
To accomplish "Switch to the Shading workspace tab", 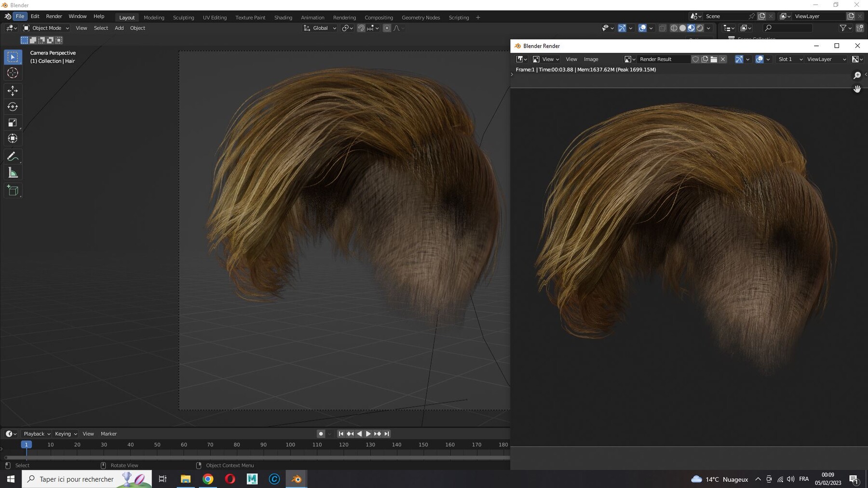I will [283, 18].
